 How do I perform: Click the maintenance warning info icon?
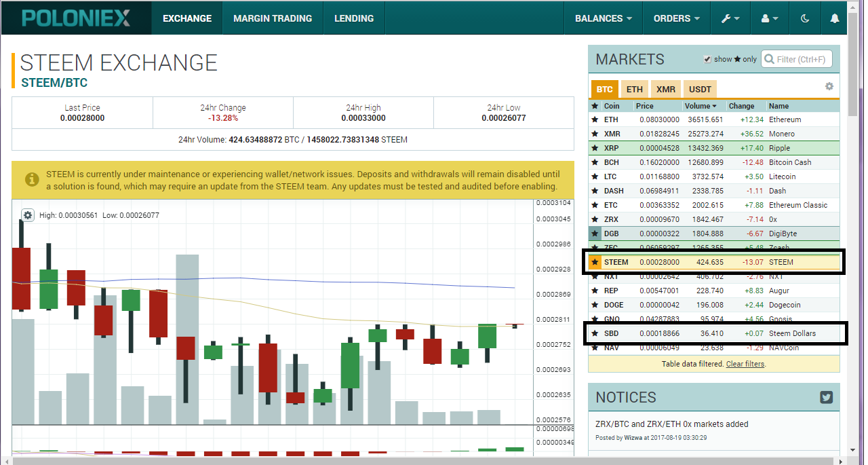pos(31,179)
